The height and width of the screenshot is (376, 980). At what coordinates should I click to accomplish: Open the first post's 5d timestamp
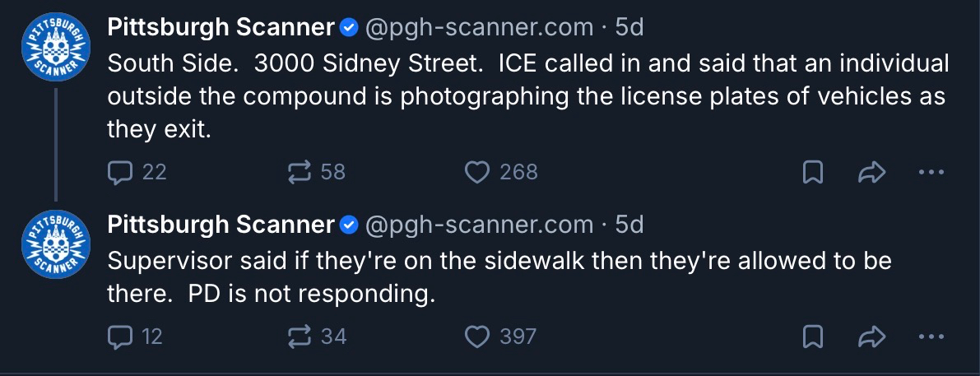[629, 27]
